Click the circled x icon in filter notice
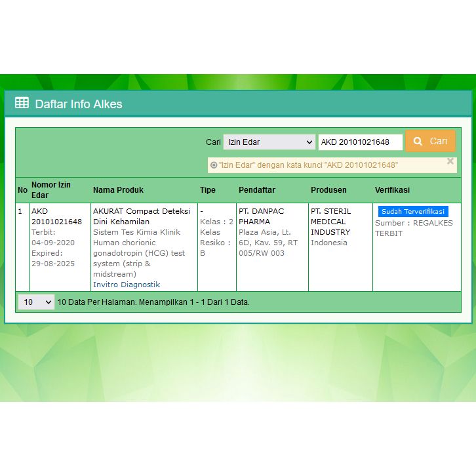 (214, 165)
